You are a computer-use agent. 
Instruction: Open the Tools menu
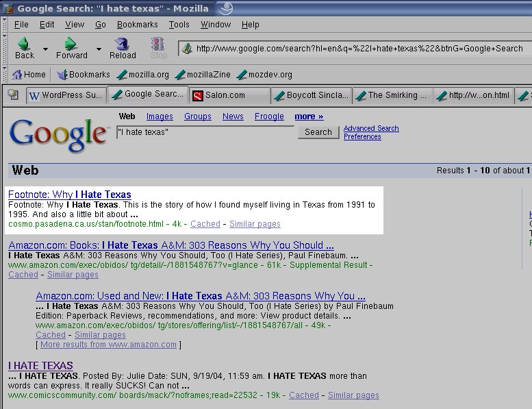point(179,25)
